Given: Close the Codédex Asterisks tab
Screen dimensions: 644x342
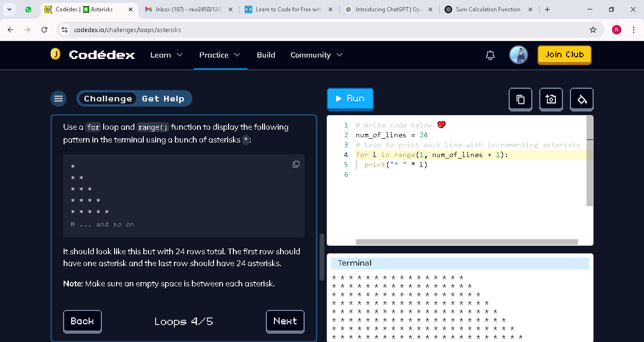Looking at the screenshot, I should click(x=131, y=9).
